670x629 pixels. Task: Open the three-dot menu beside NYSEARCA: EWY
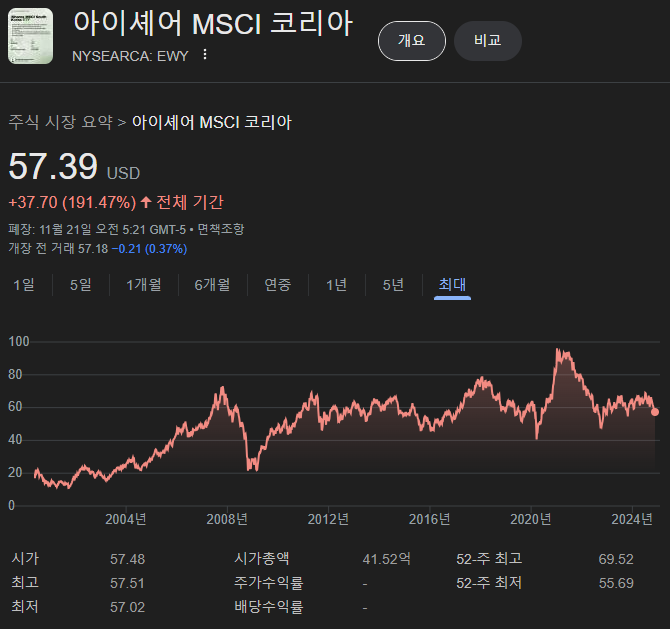click(x=205, y=54)
